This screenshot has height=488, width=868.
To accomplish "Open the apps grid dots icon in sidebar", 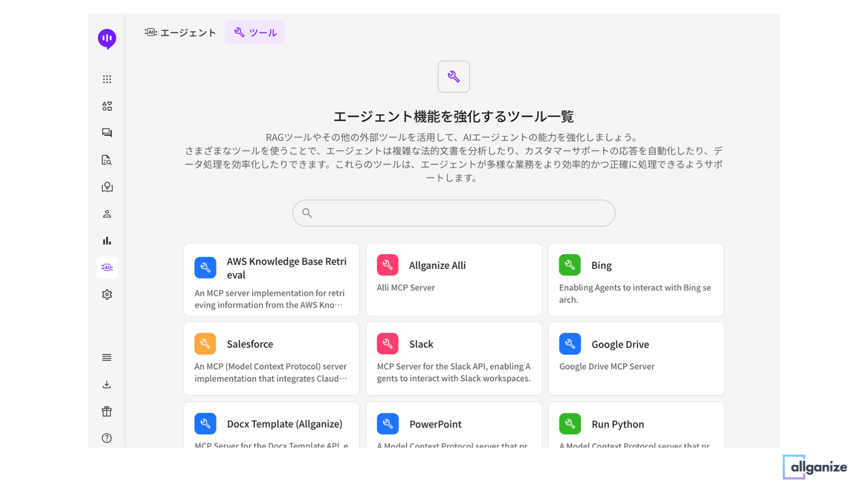I will tap(107, 79).
